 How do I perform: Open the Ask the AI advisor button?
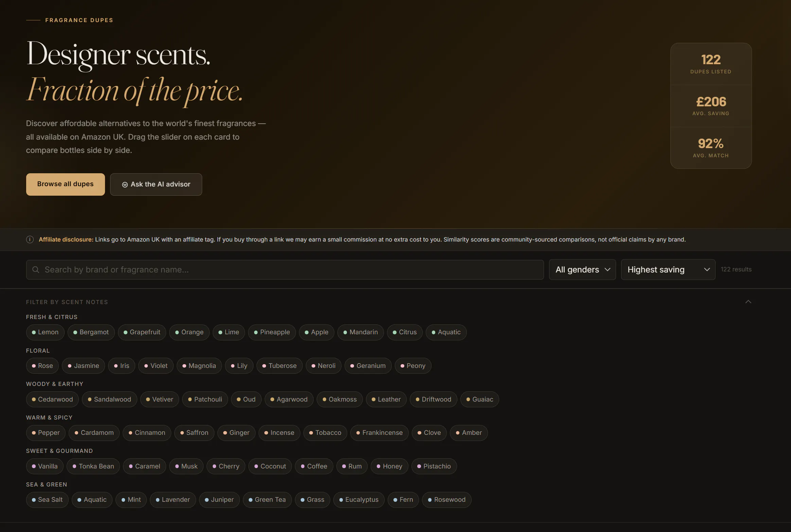(156, 184)
